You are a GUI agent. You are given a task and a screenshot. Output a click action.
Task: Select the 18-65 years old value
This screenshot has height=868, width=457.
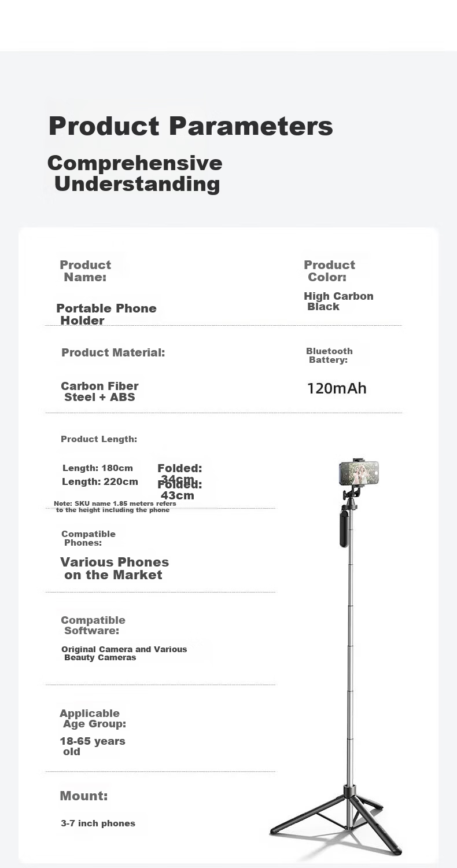click(x=93, y=746)
